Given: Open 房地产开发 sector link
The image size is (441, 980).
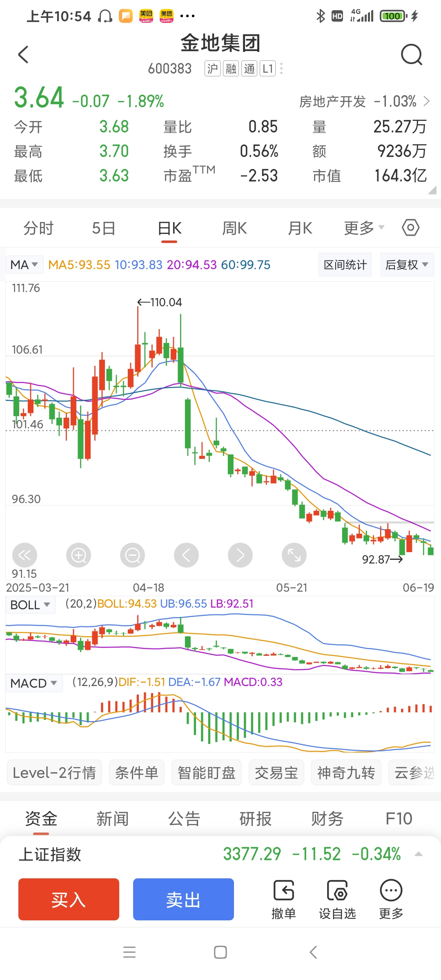Looking at the screenshot, I should tap(365, 101).
